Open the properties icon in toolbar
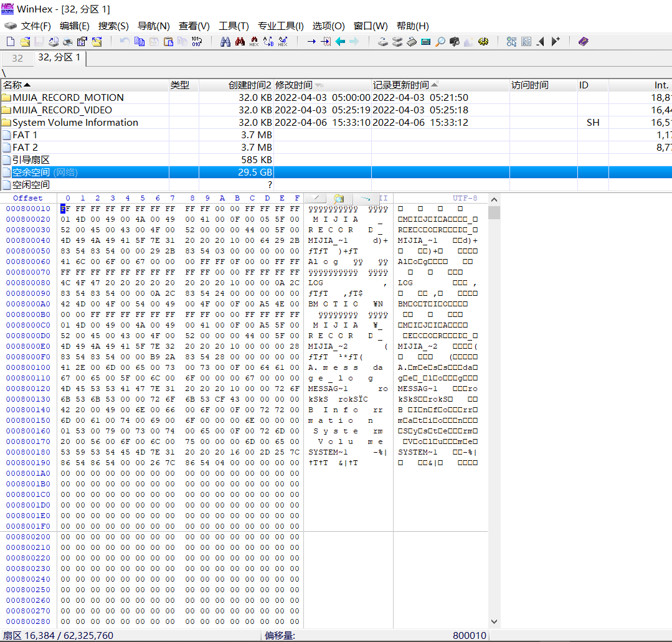 pos(82,42)
